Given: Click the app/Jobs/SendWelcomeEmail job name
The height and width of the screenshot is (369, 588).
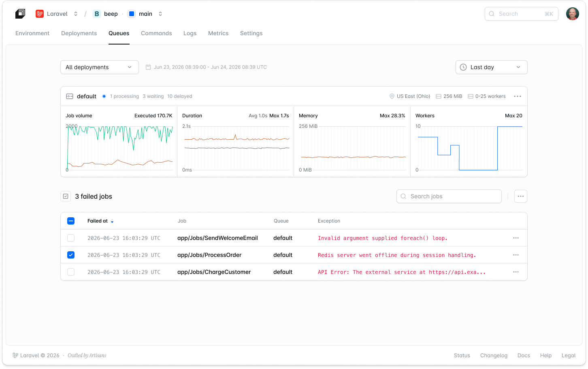Looking at the screenshot, I should [217, 238].
